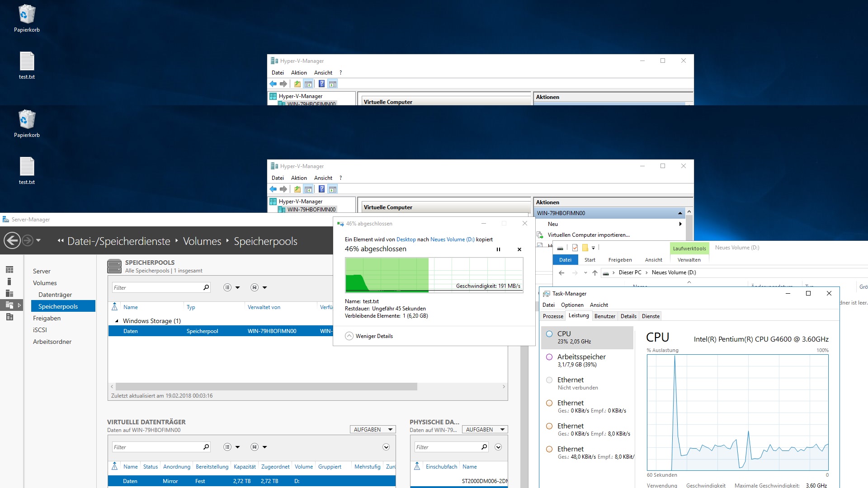The image size is (868, 488).
Task: Open Dashboard icon in Server-Manager sidebar
Action: (x=9, y=270)
